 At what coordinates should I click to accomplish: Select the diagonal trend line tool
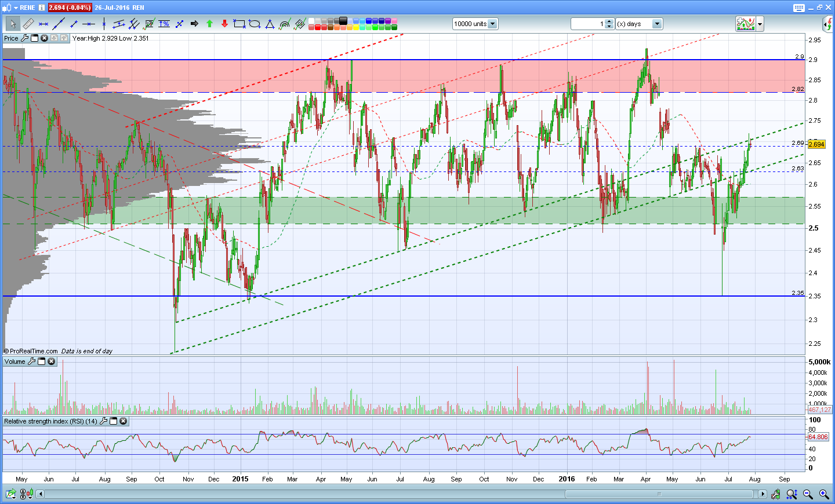coord(59,24)
